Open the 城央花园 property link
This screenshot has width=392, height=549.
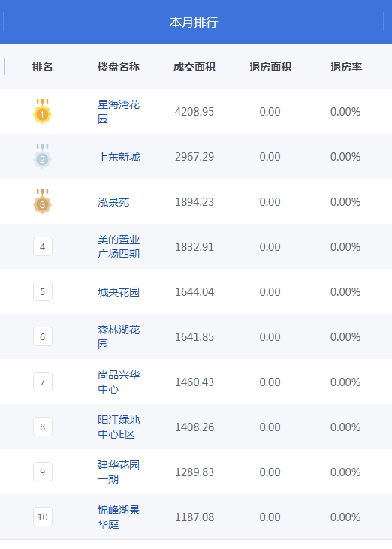pyautogui.click(x=119, y=292)
